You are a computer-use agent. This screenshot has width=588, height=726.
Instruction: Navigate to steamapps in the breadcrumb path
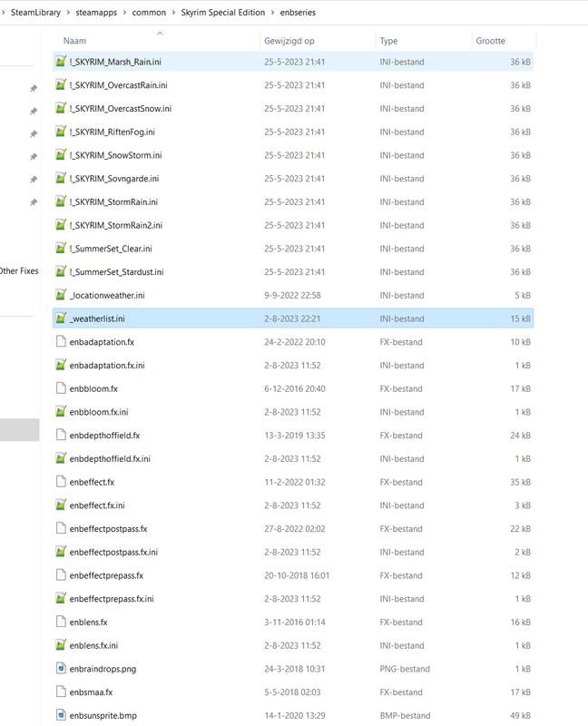pos(96,13)
